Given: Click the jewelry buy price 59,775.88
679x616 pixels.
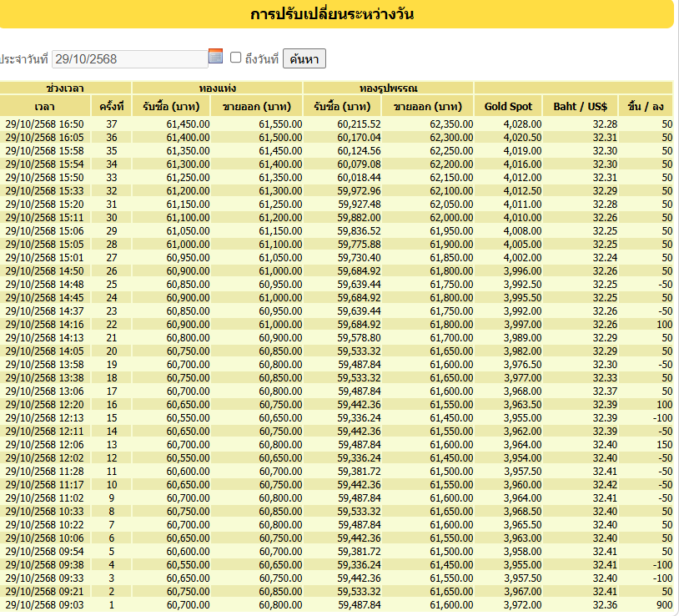Looking at the screenshot, I should point(359,245).
